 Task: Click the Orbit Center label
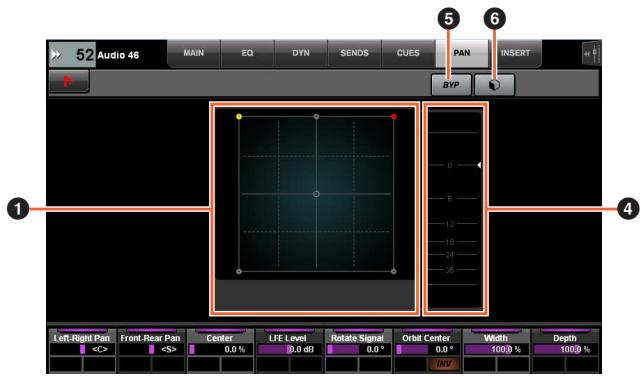pos(426,338)
